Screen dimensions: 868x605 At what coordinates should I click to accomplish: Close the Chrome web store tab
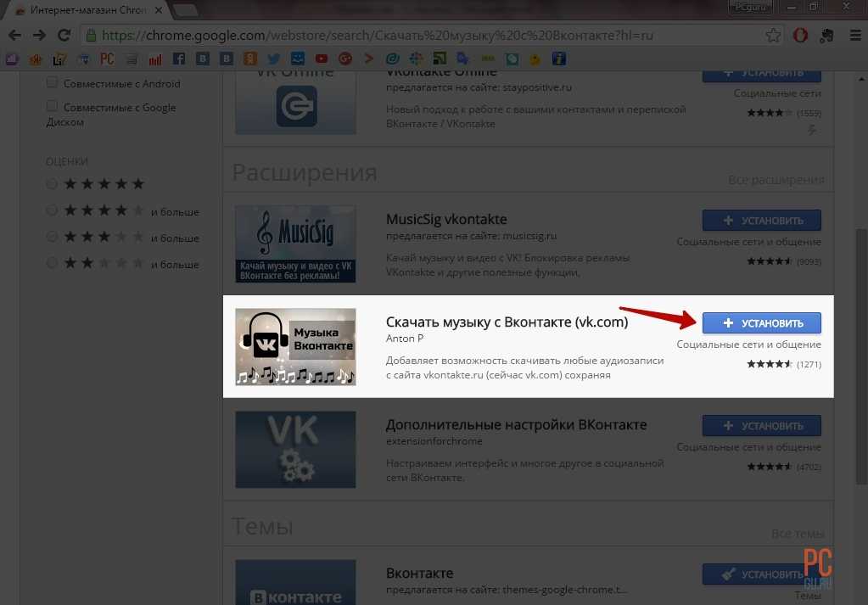[x=159, y=10]
